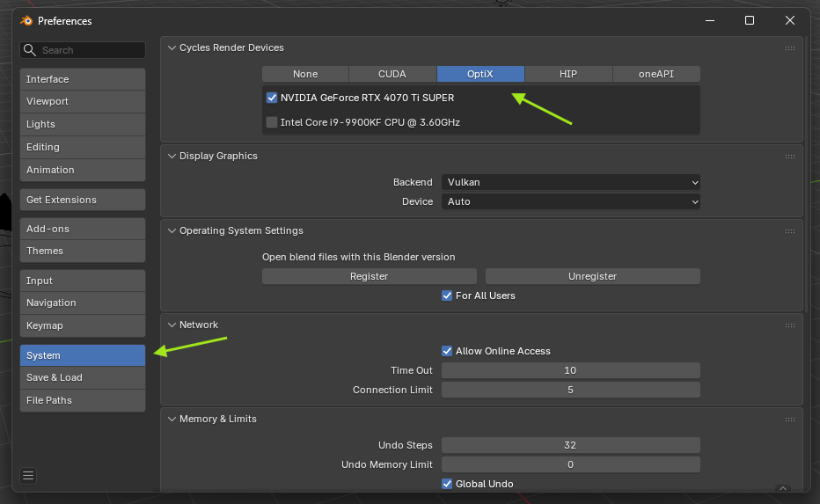Toggle the For All Users checkbox

coord(447,296)
